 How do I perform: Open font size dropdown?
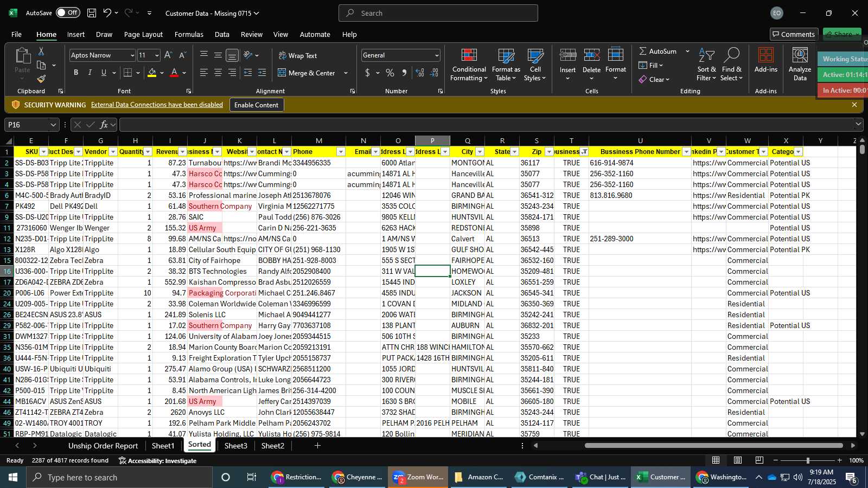tap(157, 55)
